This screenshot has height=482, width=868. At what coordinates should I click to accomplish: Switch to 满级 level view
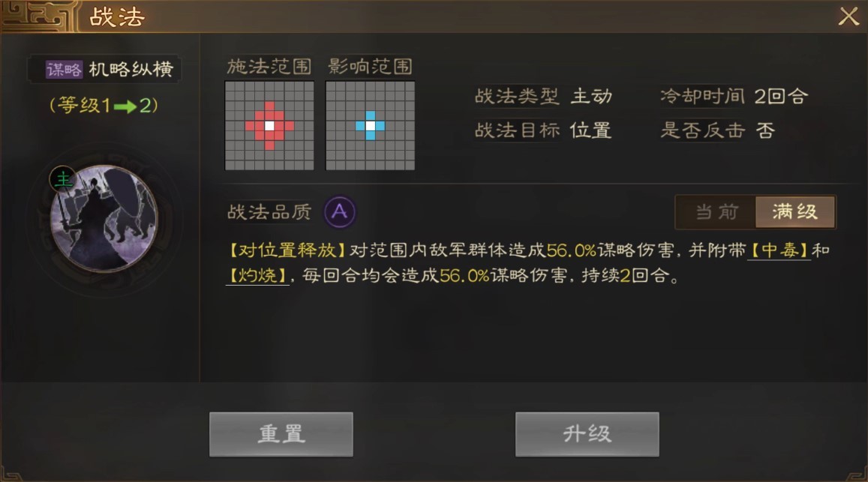point(795,211)
